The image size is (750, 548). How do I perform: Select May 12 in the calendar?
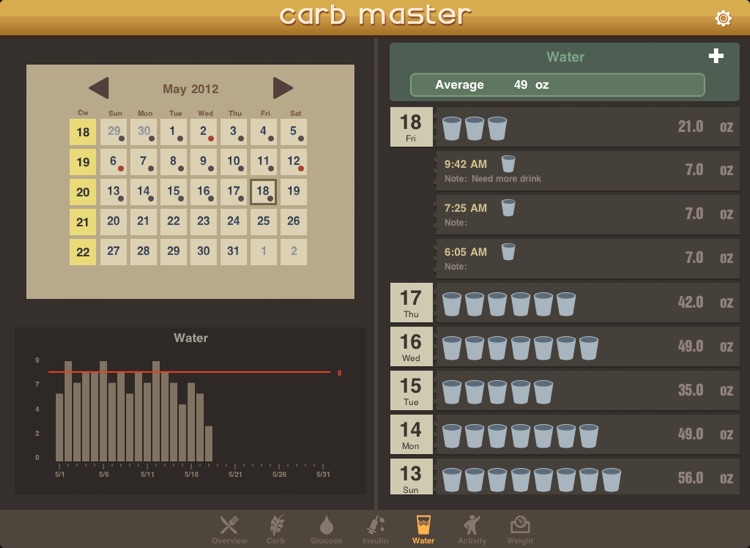(293, 162)
